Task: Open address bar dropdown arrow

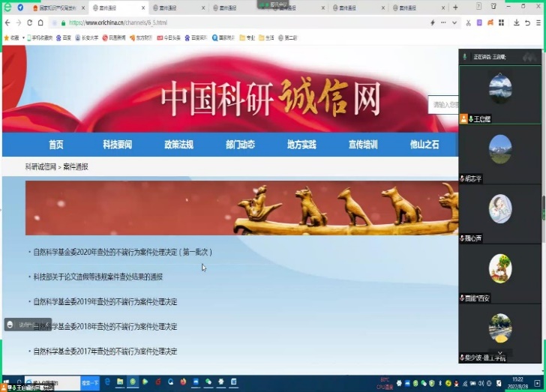Action: pyautogui.click(x=454, y=22)
